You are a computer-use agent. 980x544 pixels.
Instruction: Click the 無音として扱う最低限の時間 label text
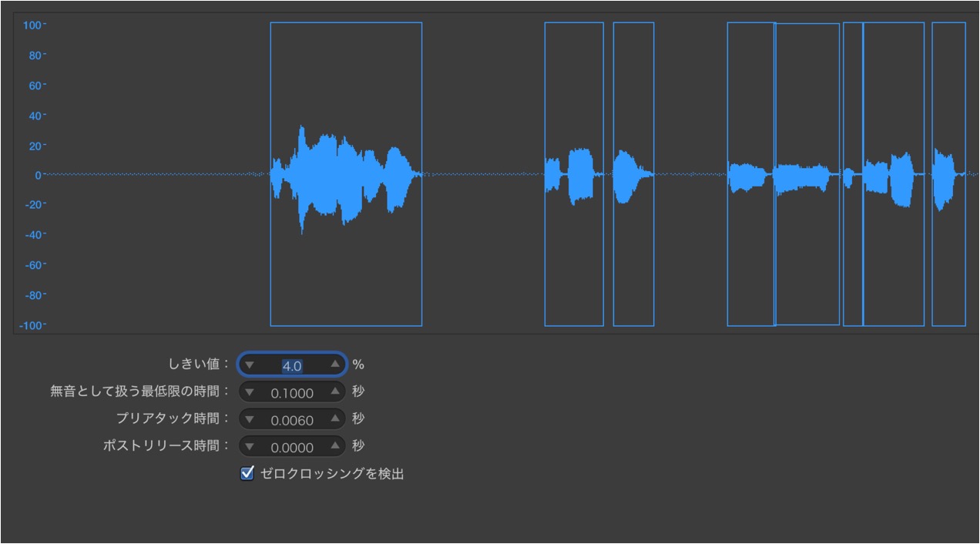[x=139, y=391]
